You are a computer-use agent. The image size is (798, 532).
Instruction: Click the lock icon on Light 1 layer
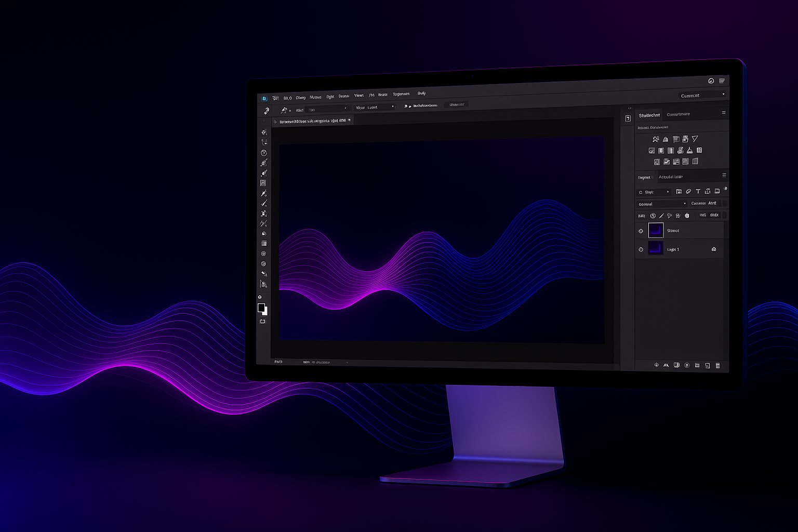coord(714,249)
